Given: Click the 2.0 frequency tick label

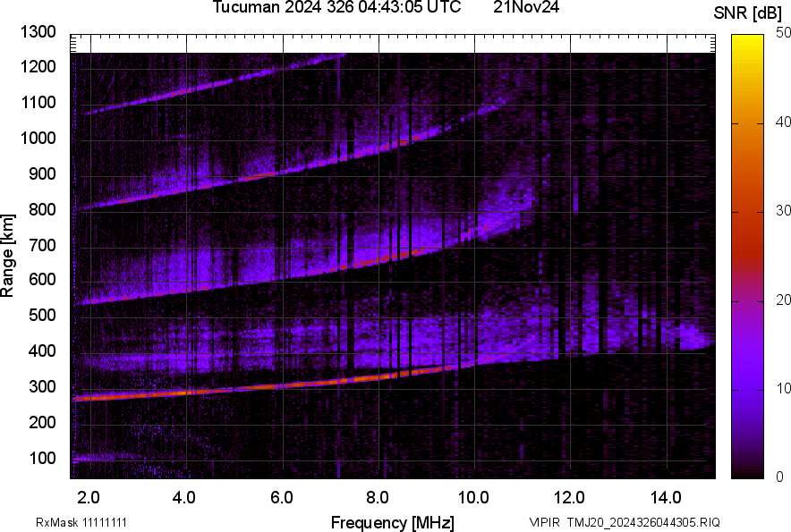Looking at the screenshot, I should click(x=89, y=497).
